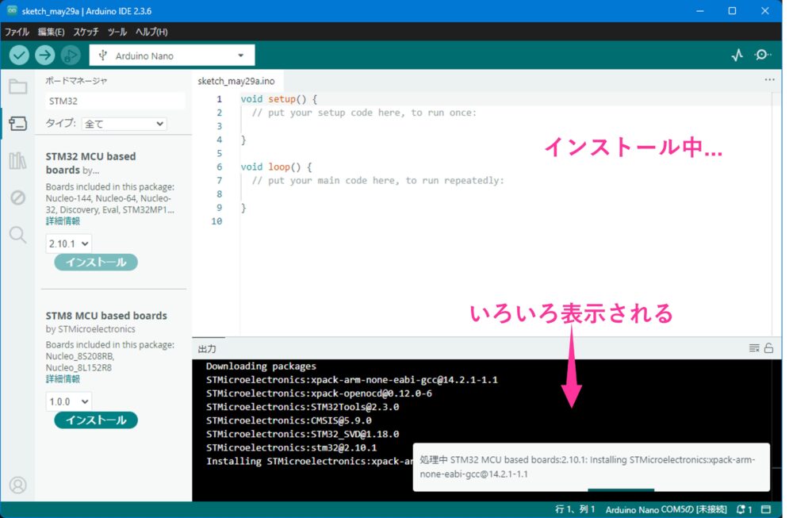Image resolution: width=812 pixels, height=518 pixels.
Task: Click Arduino Nano COM5 status bar entry
Action: 666,510
